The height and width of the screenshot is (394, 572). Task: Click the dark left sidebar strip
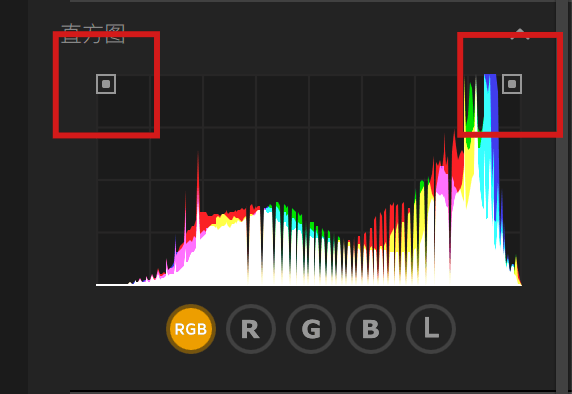pyautogui.click(x=14, y=197)
